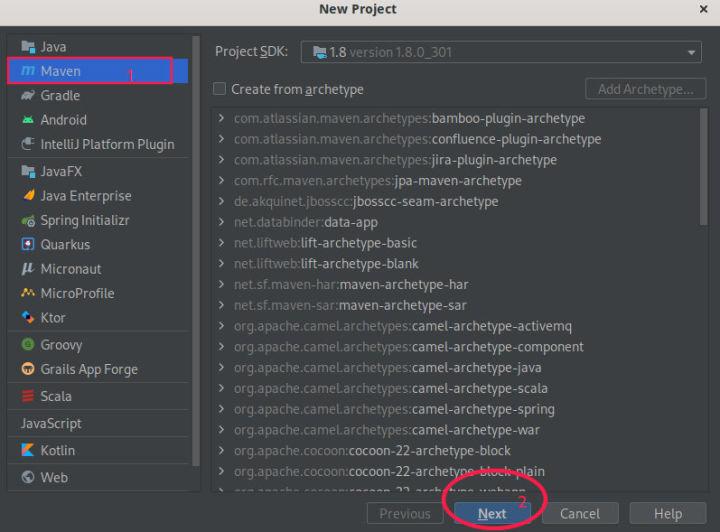Expand the lift-archetype-basic node
This screenshot has height=532, width=720.
(221, 243)
